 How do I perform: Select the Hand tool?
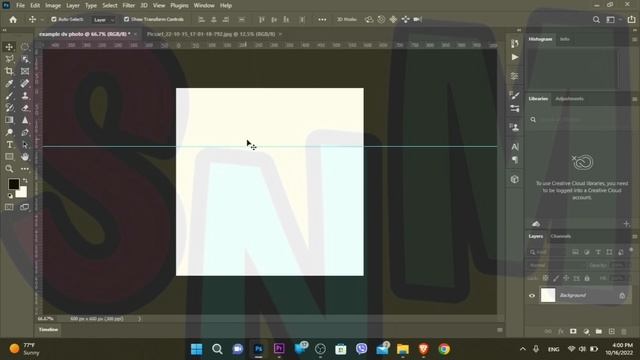(x=25, y=157)
